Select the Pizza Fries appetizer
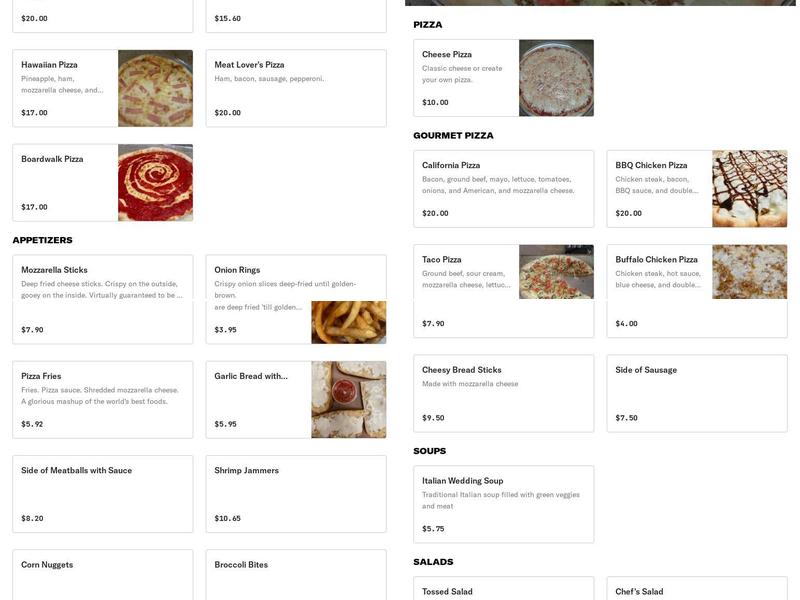 [x=100, y=400]
